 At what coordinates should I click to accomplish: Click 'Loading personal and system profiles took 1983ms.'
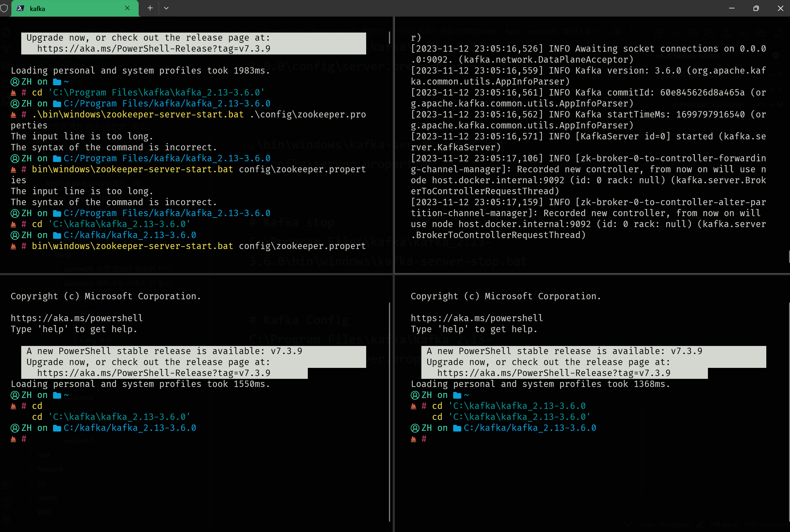click(x=140, y=71)
